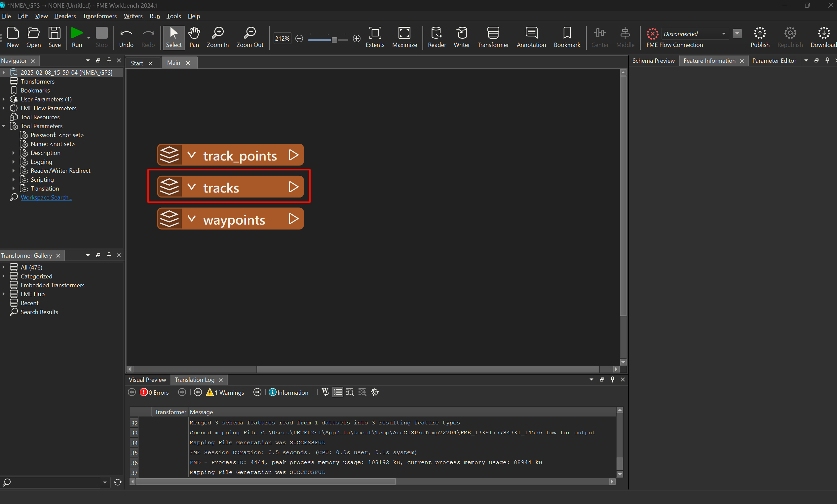Select the NMEA_GPS reader entry
Viewport: 837px width, 504px height.
[x=66, y=72]
